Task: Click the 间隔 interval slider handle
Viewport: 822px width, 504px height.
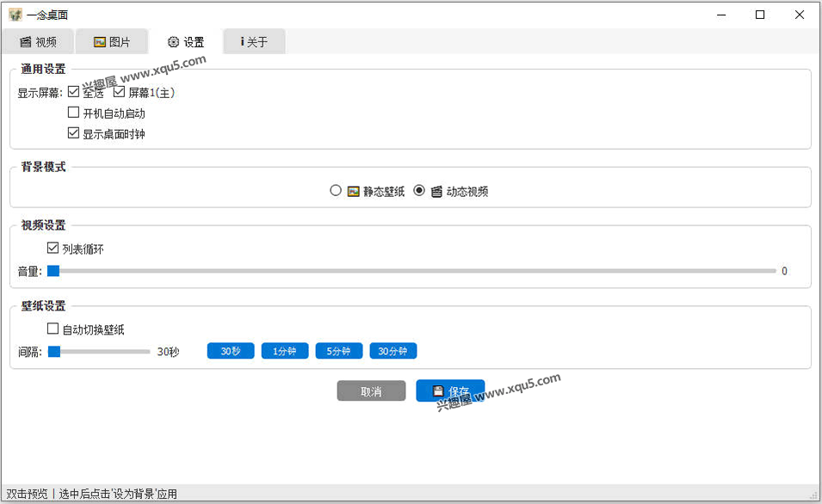Action: pyautogui.click(x=53, y=351)
